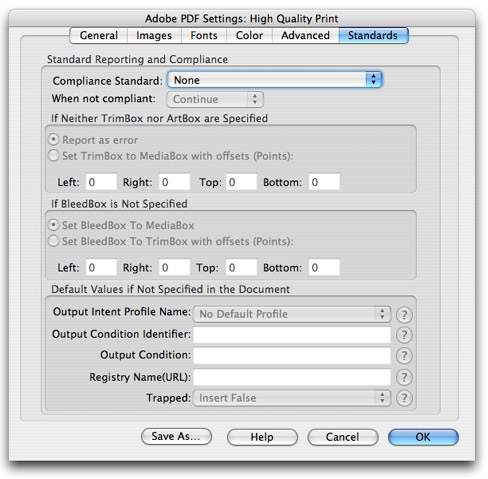Open the Trapped dropdown menu
488x479 pixels.
[x=292, y=398]
